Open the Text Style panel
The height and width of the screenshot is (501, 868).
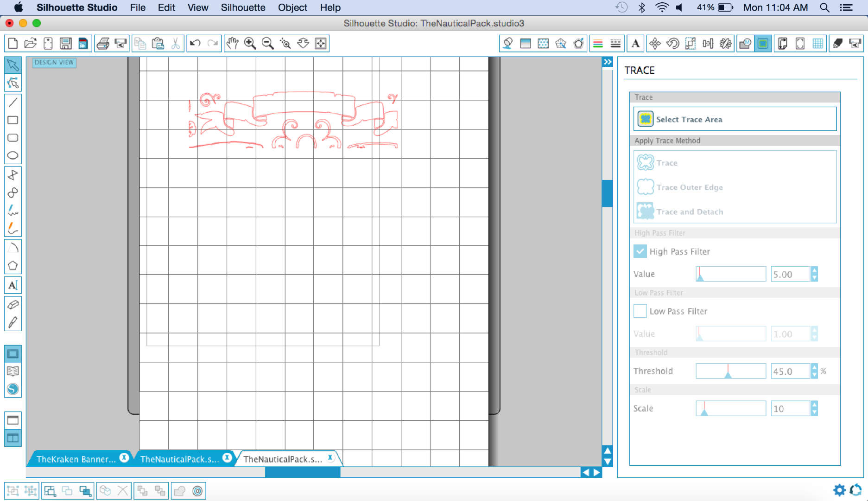[635, 44]
